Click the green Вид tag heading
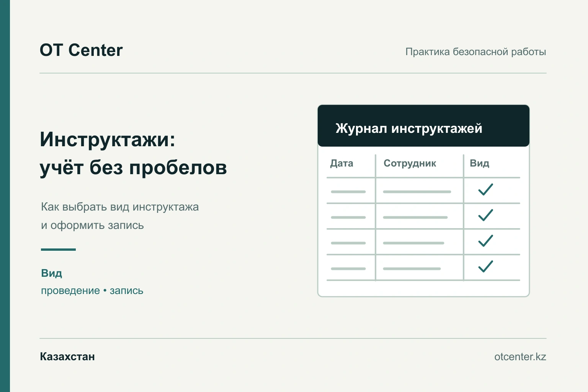 click(52, 273)
